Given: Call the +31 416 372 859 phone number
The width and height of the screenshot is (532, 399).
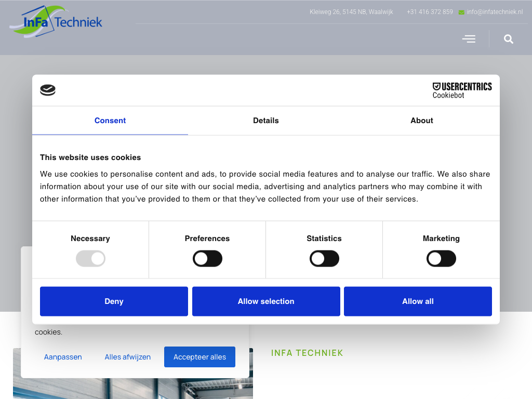Looking at the screenshot, I should (430, 12).
